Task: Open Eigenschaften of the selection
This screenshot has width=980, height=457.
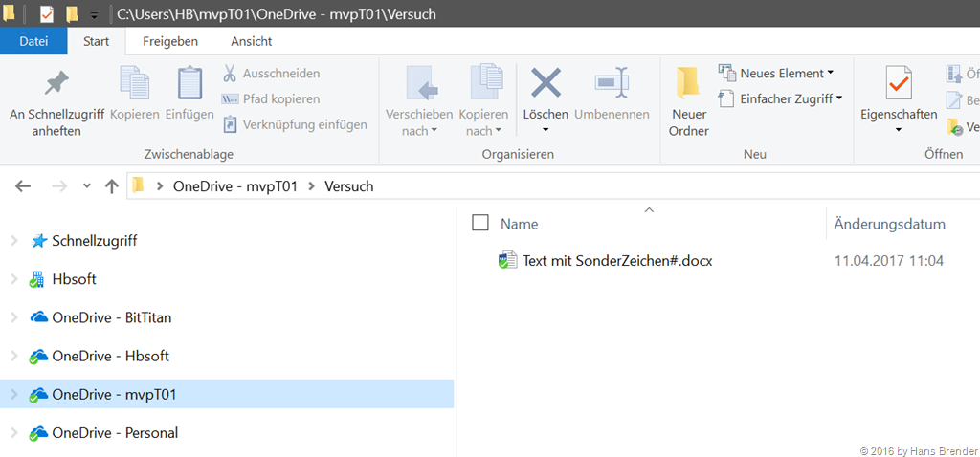Action: 898,86
